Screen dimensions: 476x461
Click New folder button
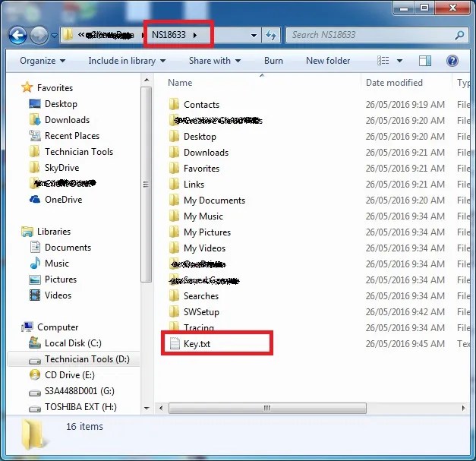(328, 61)
